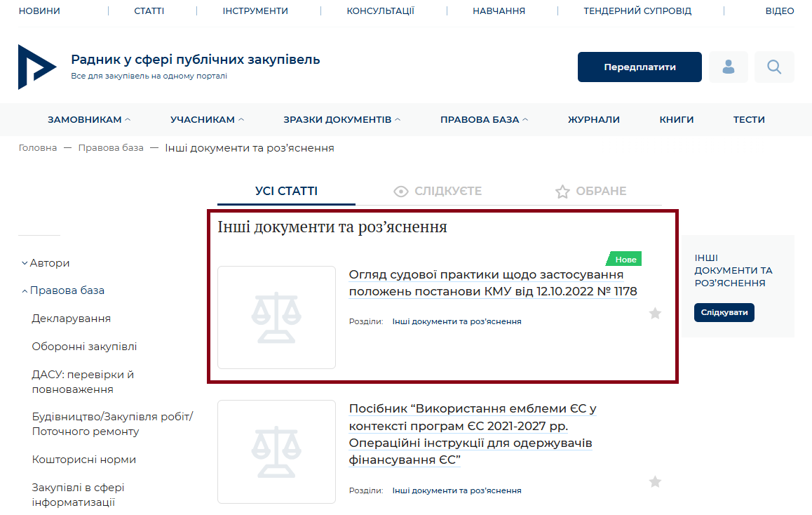The image size is (812, 515).
Task: Go to Головна breadcrumb
Action: pos(38,148)
